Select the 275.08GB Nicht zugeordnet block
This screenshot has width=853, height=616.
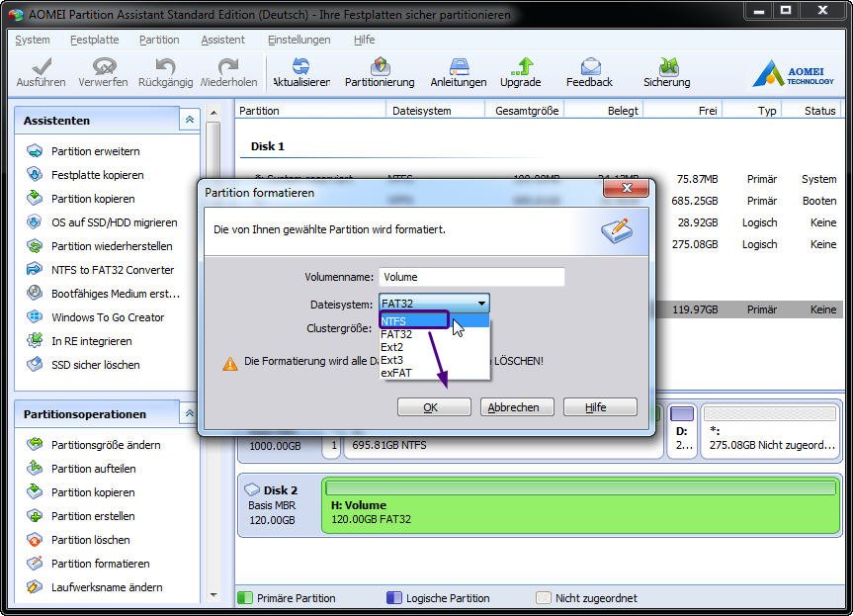click(770, 430)
